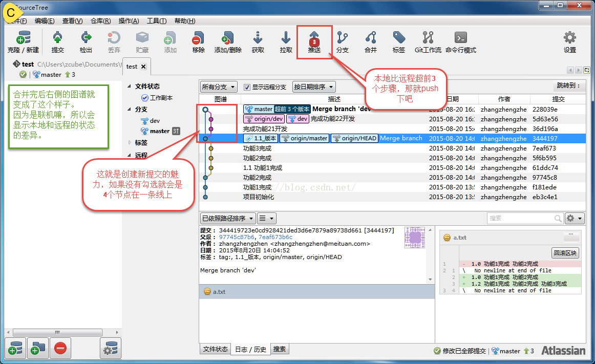Open the list view mode dropdown
The height and width of the screenshot is (364, 595).
266,218
